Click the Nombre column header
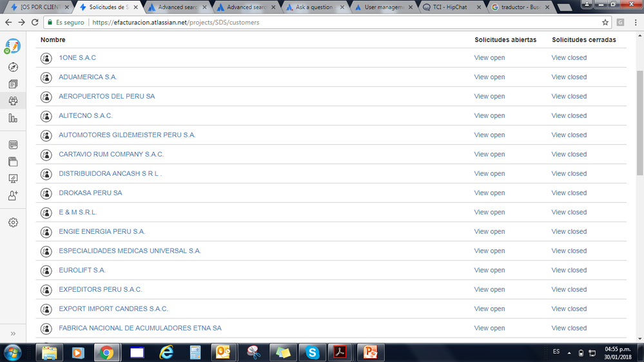 coord(53,40)
